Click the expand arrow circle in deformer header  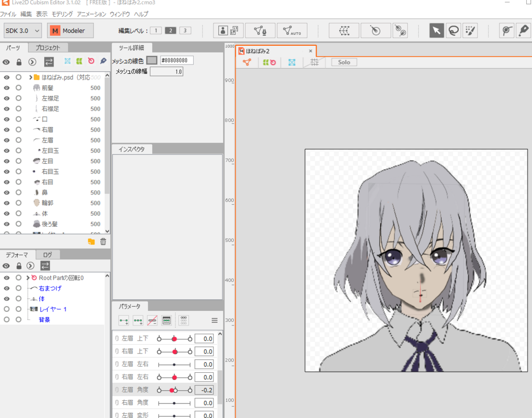[x=31, y=266]
